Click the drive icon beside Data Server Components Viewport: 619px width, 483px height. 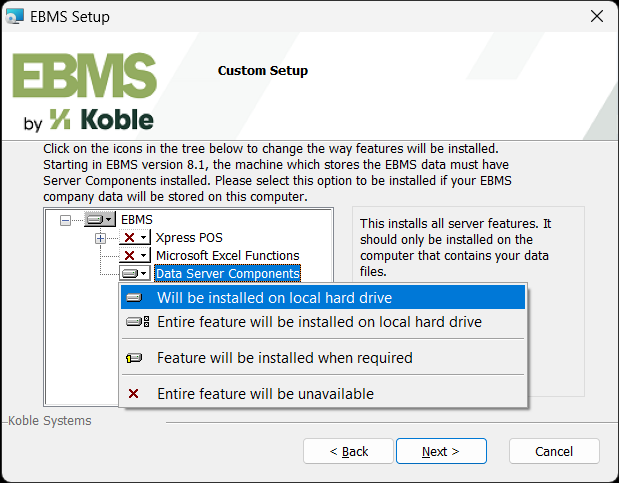(129, 273)
